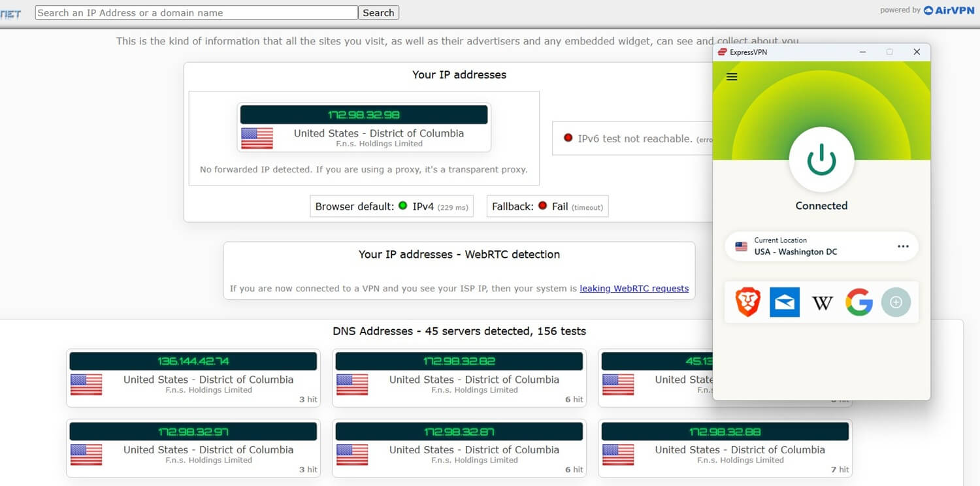Click DNS address 136.144.42.74

(193, 361)
